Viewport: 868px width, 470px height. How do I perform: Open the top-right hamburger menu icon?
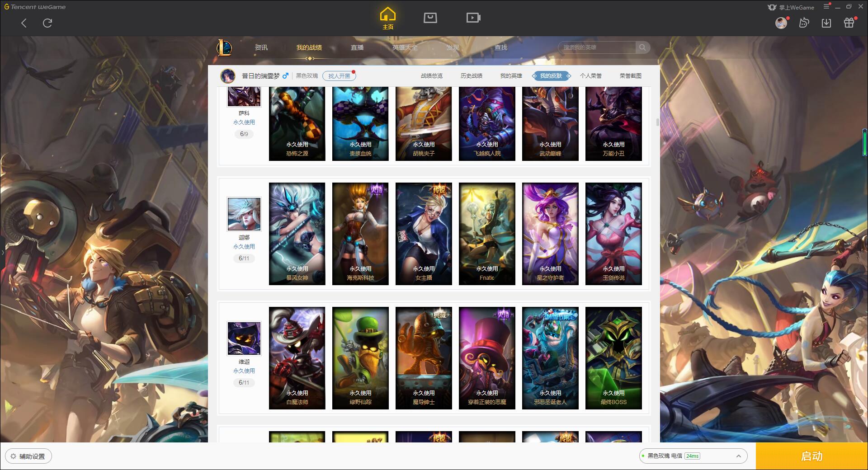(x=827, y=6)
